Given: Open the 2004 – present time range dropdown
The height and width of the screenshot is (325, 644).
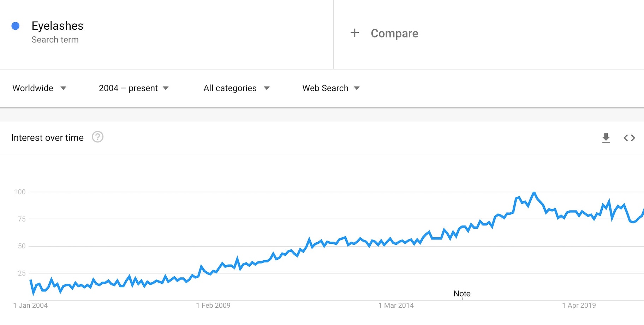Looking at the screenshot, I should point(133,88).
